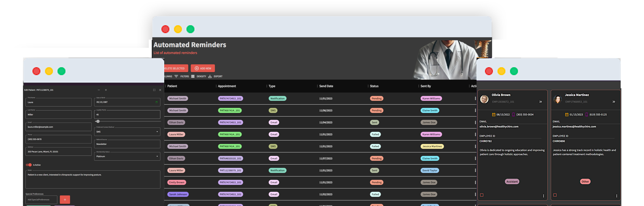
Task: Expand the Membership Status dropdown
Action: tap(127, 156)
